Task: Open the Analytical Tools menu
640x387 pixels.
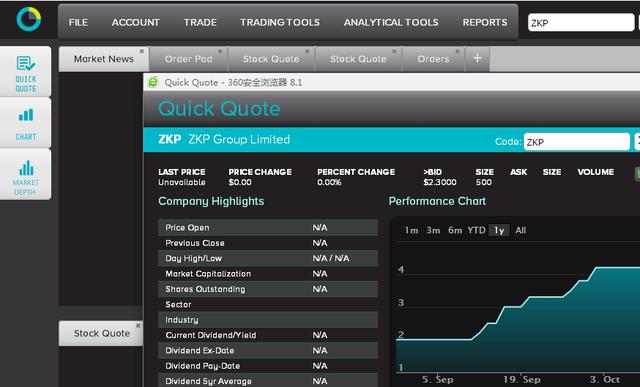Action: [391, 22]
